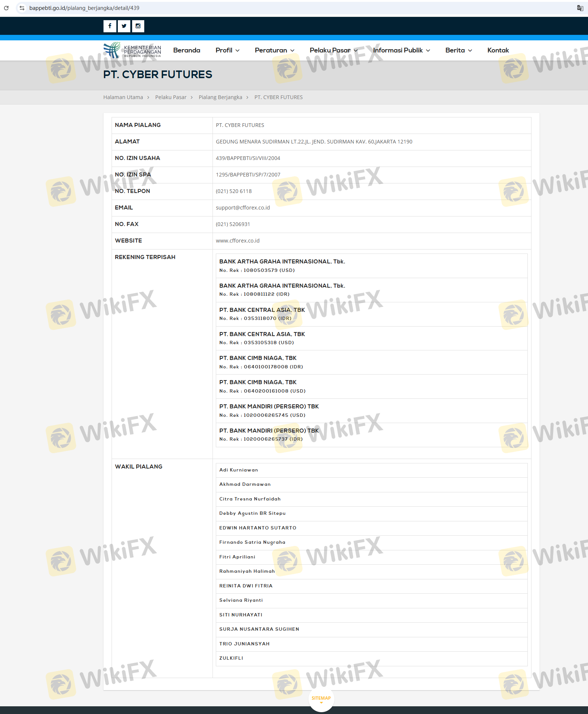
Task: Select broker representative TRIO JUNIANSYAH
Action: 372,644
